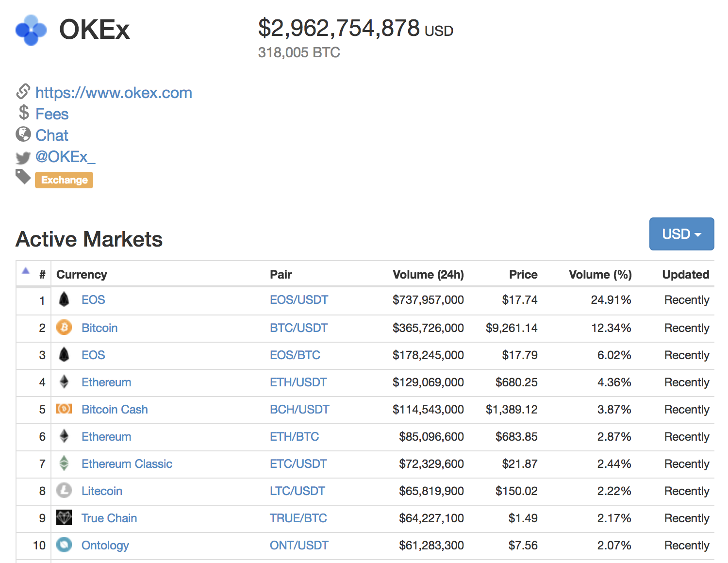Click the 24.91% volume percentage
728x563 pixels.
click(x=611, y=300)
